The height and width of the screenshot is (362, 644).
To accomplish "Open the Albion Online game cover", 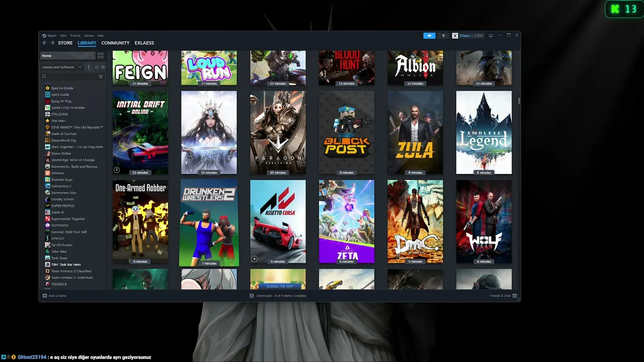I will point(415,68).
